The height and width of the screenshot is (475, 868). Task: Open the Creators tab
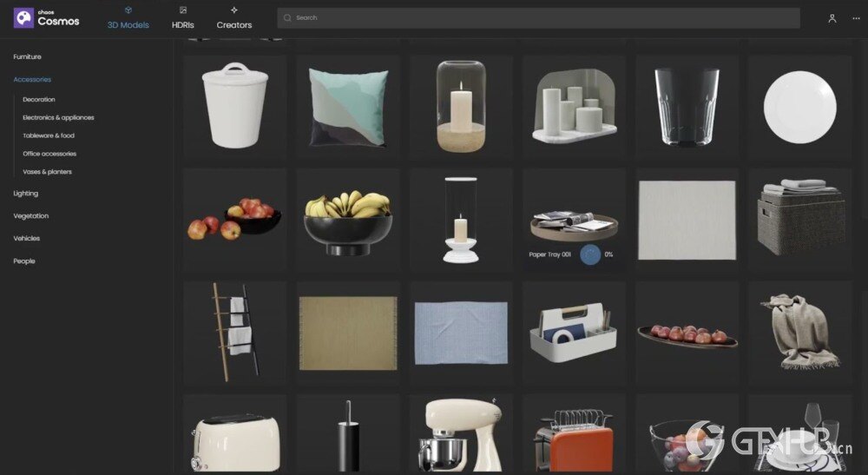233,18
